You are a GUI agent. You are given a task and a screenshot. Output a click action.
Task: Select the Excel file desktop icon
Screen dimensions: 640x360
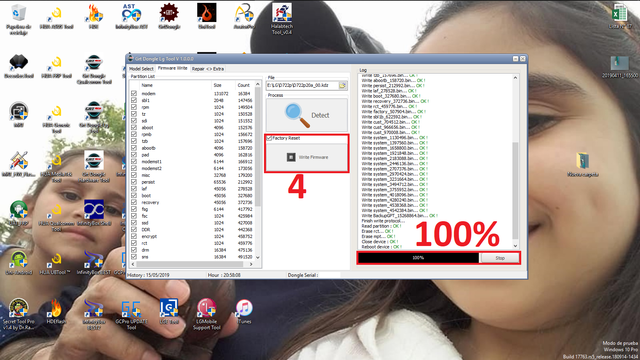coord(620,17)
